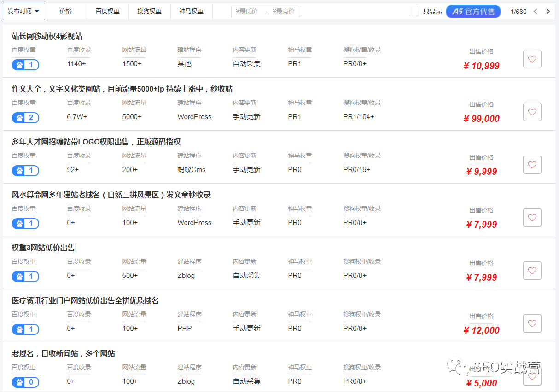Click the ¥最低价 minimum price field
559x392 pixels.
(247, 12)
